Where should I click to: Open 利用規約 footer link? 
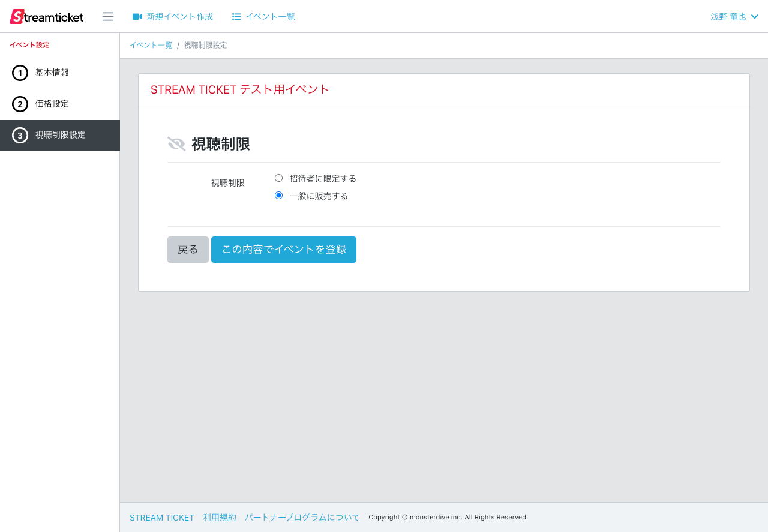click(x=220, y=518)
